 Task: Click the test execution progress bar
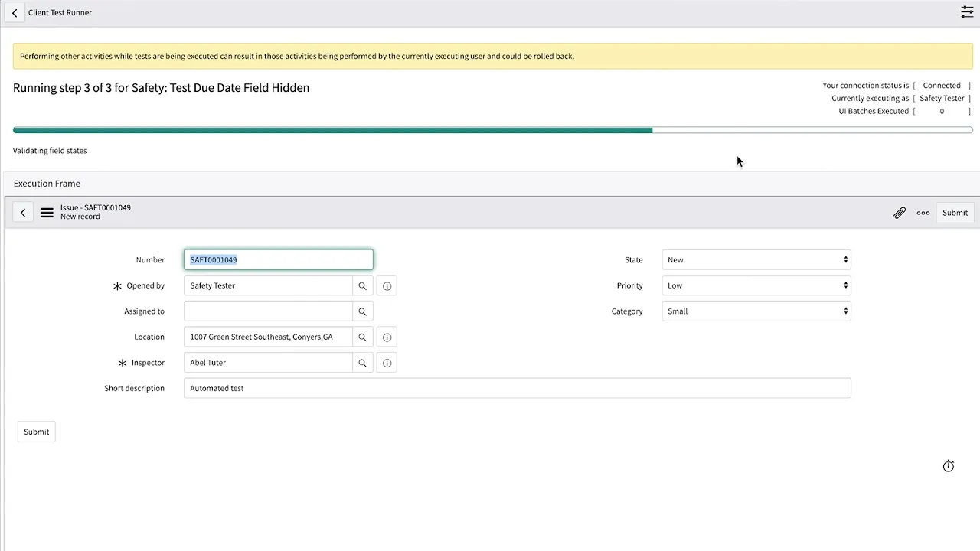(490, 130)
